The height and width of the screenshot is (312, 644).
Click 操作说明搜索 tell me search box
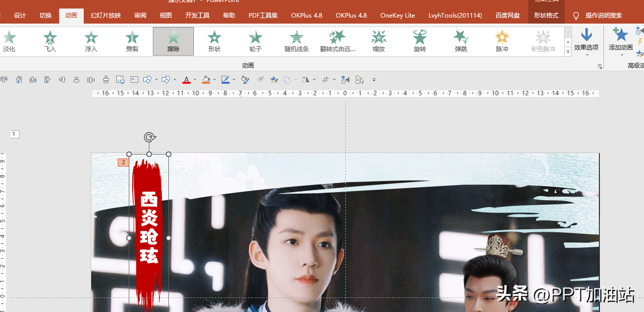[x=603, y=16]
